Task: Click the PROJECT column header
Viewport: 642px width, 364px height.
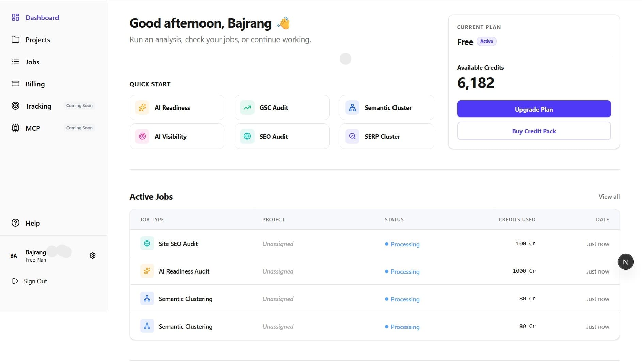Action: (x=273, y=219)
